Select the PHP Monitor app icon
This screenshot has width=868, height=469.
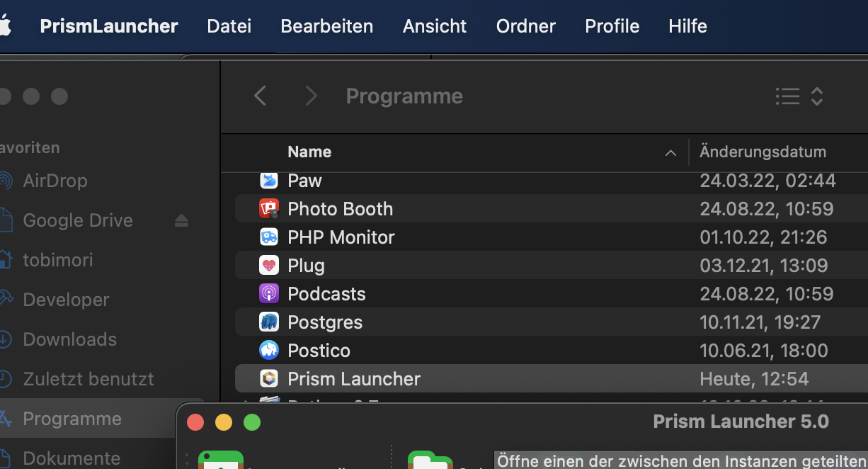[x=269, y=237]
